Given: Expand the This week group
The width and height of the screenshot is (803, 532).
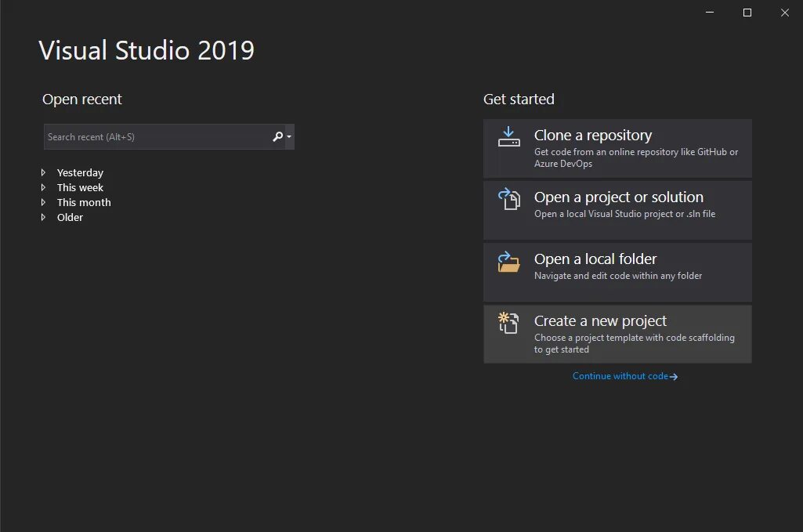Looking at the screenshot, I should click(44, 187).
